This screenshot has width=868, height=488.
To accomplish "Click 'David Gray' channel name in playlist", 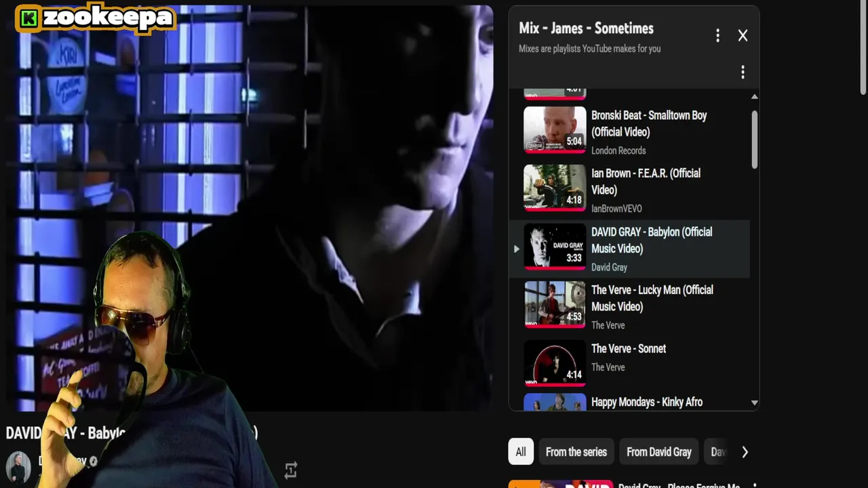I will point(609,267).
